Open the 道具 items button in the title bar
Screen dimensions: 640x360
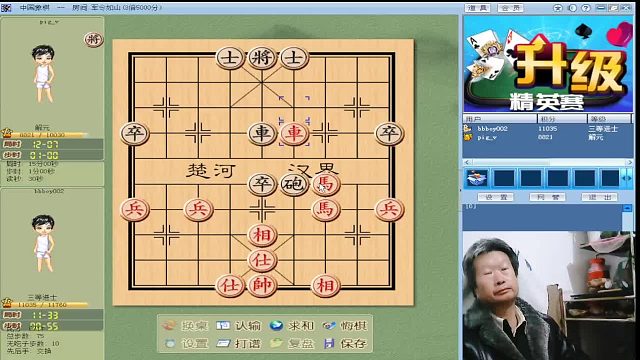pos(478,8)
